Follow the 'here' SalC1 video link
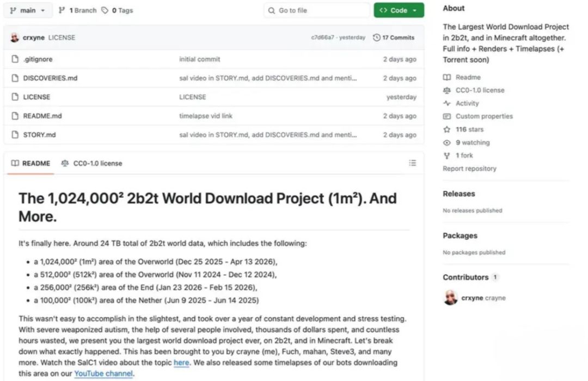 [181, 362]
